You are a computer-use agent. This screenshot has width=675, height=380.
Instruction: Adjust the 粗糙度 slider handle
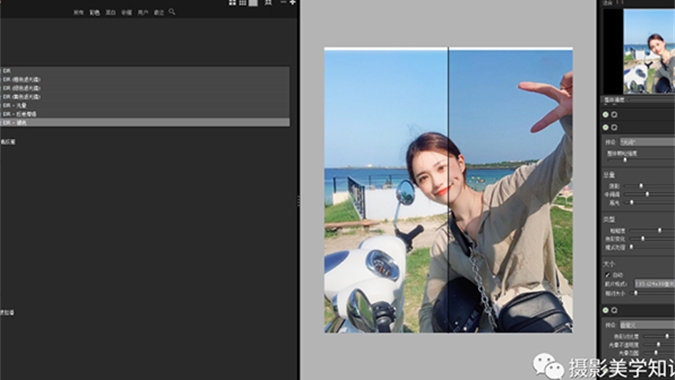(x=660, y=231)
